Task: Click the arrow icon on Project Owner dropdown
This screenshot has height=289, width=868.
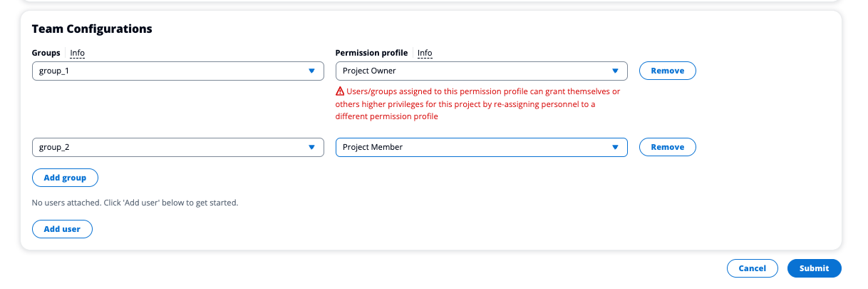Action: (615, 71)
